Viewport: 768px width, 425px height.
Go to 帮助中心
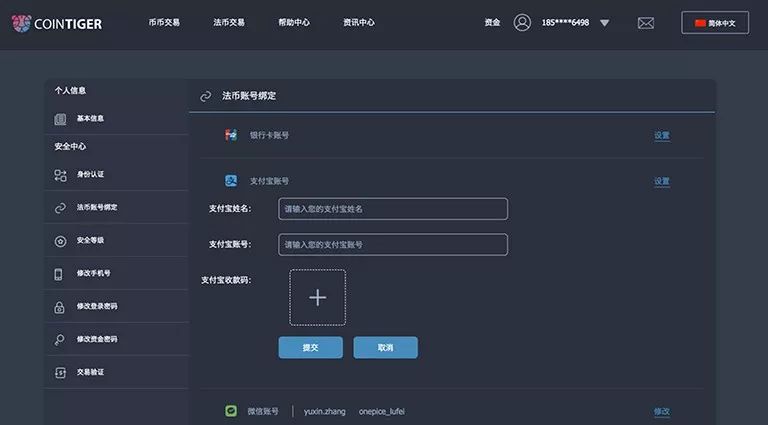tap(294, 23)
